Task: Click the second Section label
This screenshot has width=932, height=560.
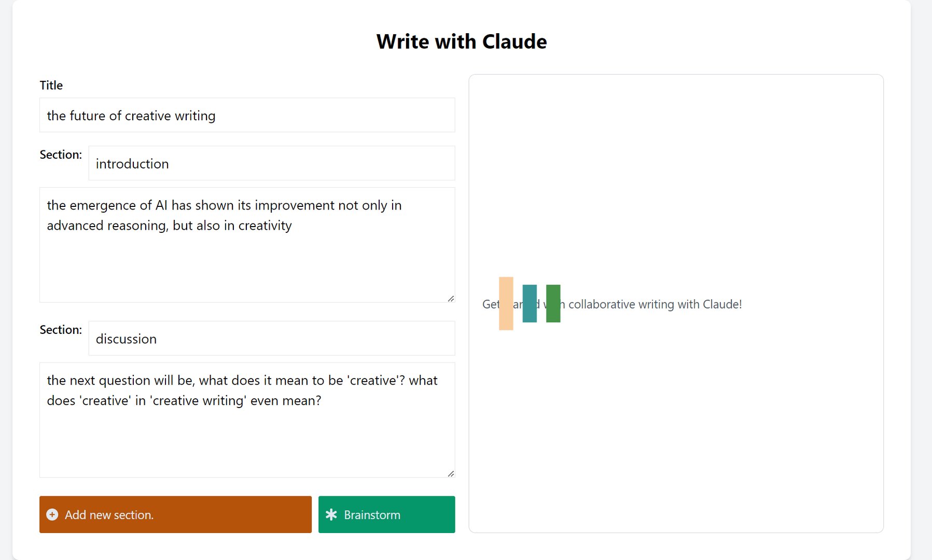Action: click(x=61, y=330)
